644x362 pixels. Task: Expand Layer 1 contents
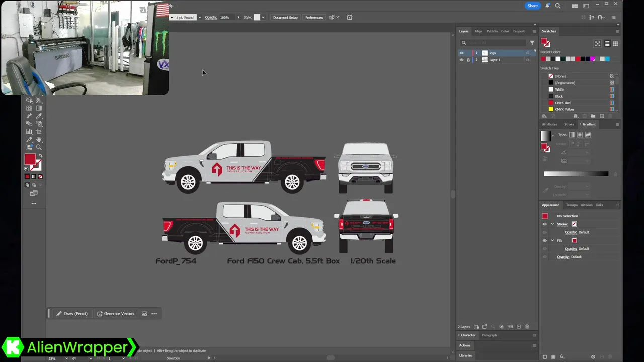click(x=476, y=60)
